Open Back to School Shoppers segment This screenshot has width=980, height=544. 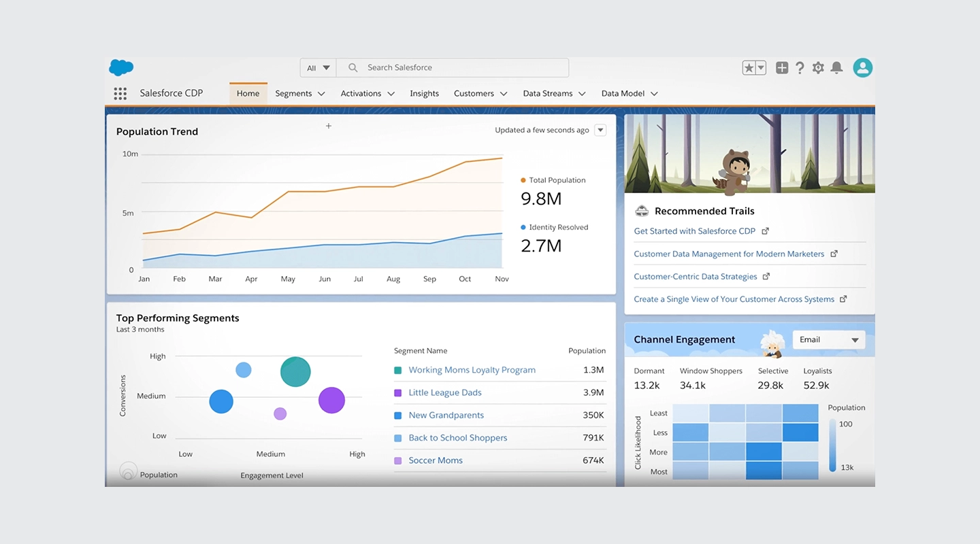[457, 438]
